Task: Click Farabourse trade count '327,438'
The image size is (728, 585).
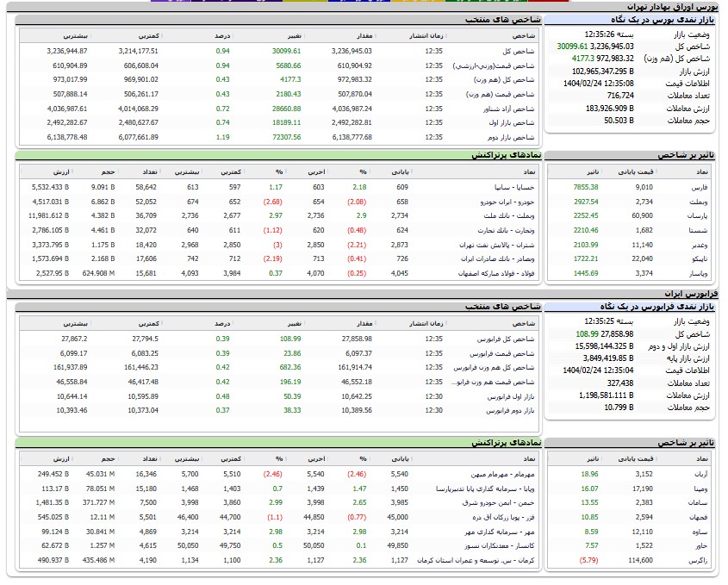Action: pyautogui.click(x=620, y=383)
